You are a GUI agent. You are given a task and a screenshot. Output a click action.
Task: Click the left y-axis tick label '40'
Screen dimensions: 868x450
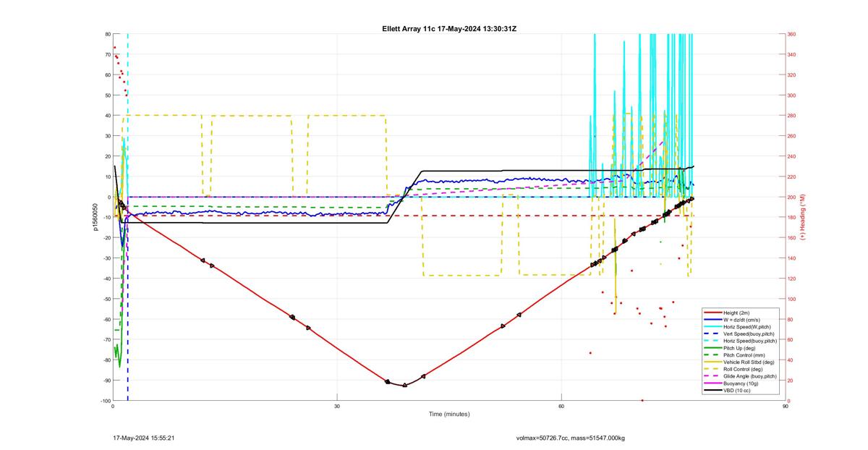[x=107, y=116]
